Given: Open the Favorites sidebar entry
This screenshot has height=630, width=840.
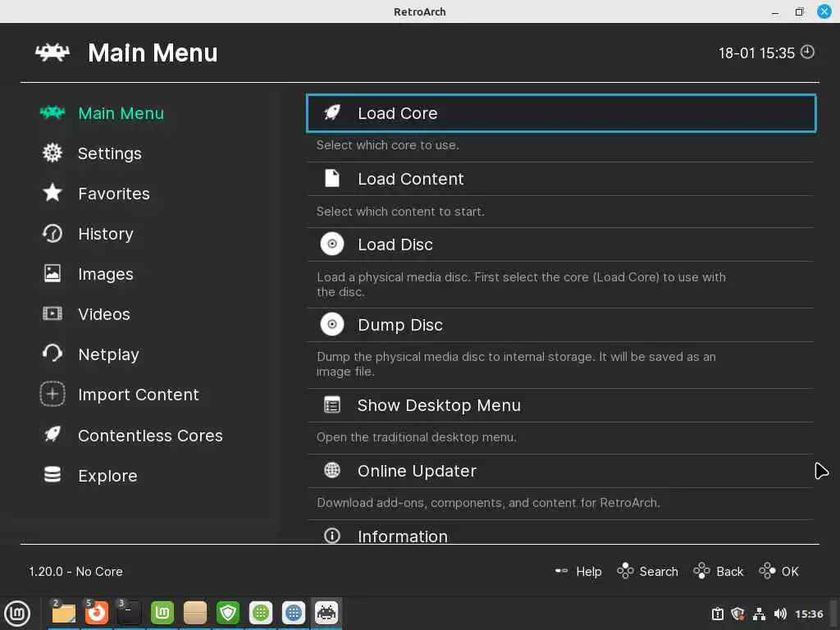Looking at the screenshot, I should [x=114, y=194].
